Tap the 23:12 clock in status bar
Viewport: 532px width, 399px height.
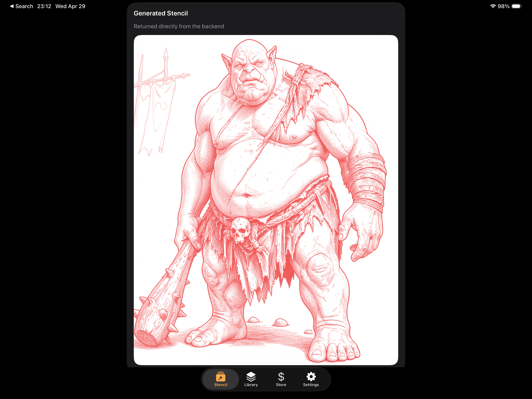[44, 6]
